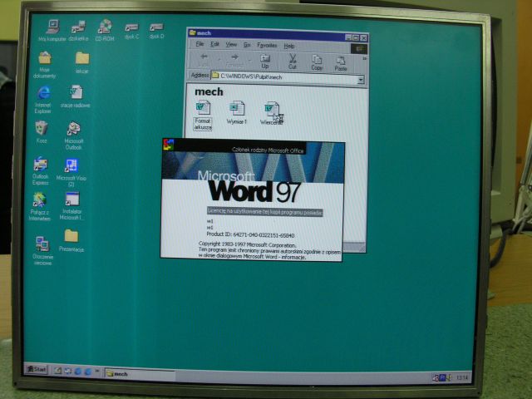This screenshot has height=399, width=532.
Task: Select the Wiercenie file in mech window
Action: pyautogui.click(x=272, y=113)
